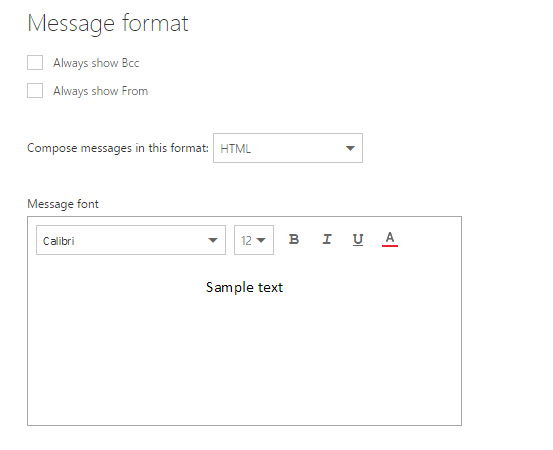Toggle bold formatting for message font
553x450 pixels.
pyautogui.click(x=294, y=239)
